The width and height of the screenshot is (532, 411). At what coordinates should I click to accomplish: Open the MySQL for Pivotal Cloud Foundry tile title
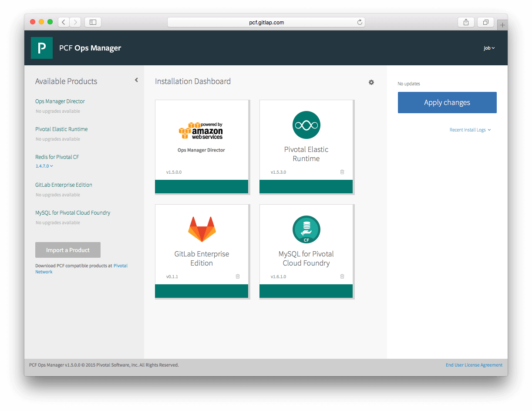point(306,259)
